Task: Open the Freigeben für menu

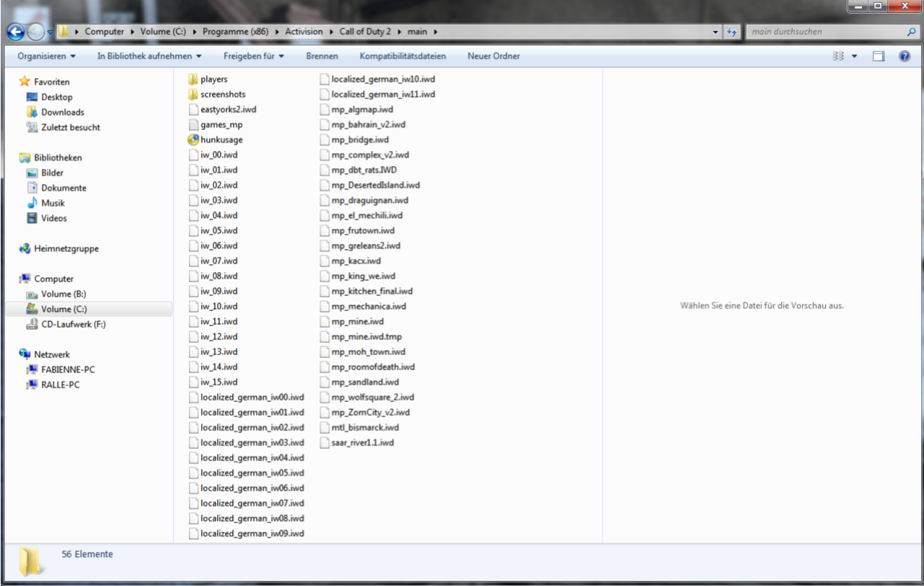Action: [x=253, y=56]
